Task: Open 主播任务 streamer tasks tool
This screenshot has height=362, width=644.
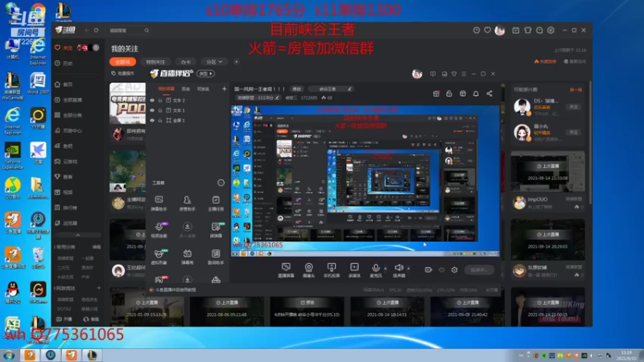Action: (216, 204)
